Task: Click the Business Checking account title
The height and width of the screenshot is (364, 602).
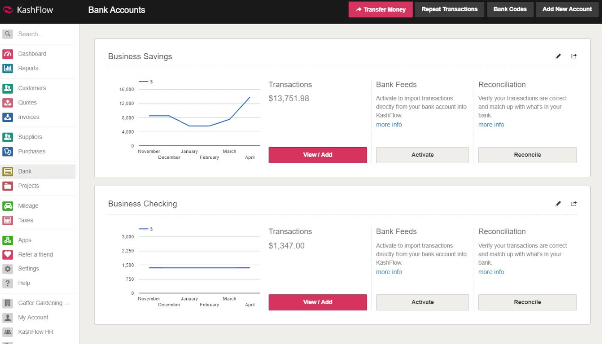Action: tap(143, 204)
